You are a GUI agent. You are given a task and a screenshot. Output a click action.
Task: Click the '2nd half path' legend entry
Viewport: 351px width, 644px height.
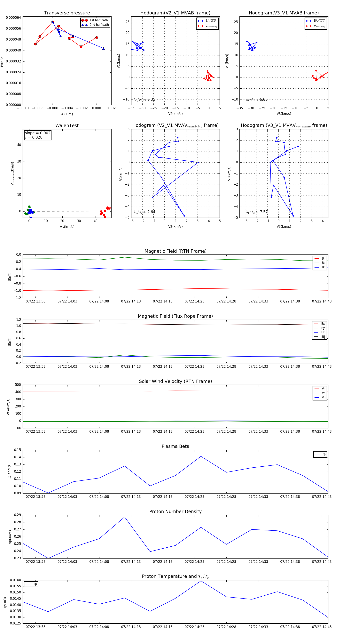[95, 25]
